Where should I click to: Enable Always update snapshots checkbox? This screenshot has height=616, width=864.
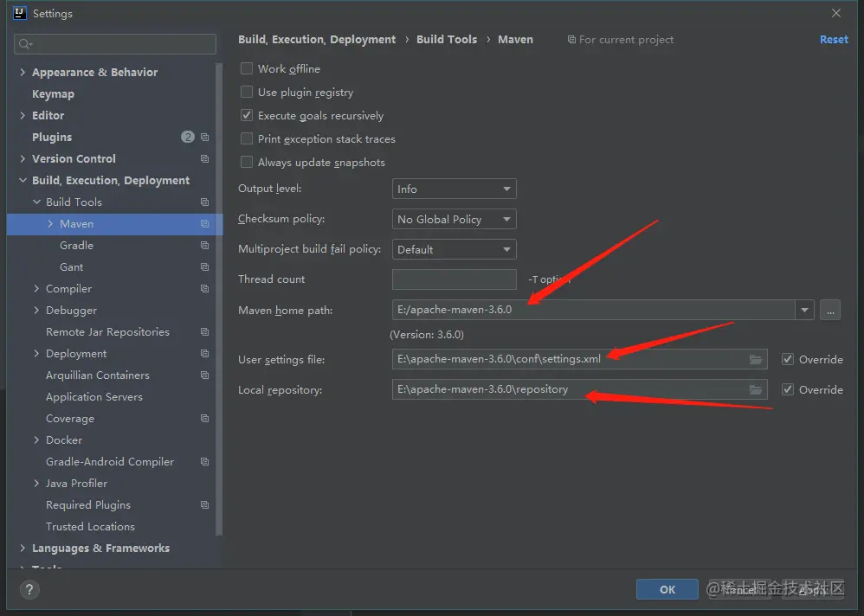click(247, 162)
